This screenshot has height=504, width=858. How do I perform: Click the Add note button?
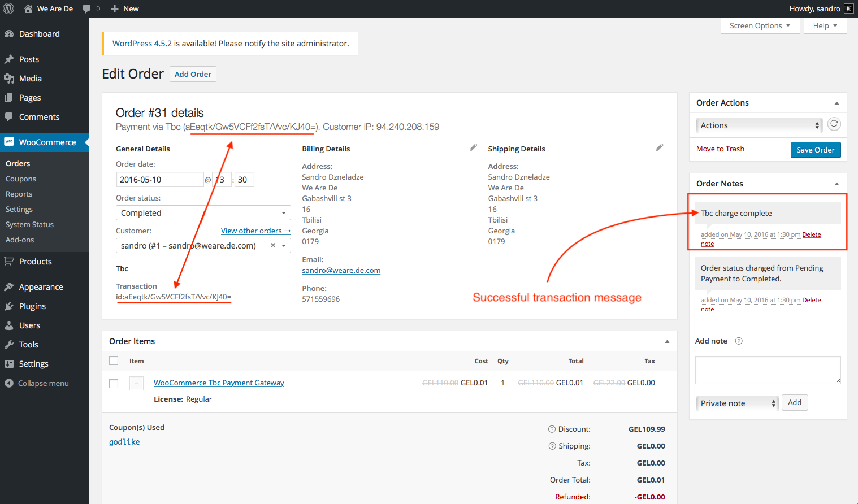pos(795,402)
